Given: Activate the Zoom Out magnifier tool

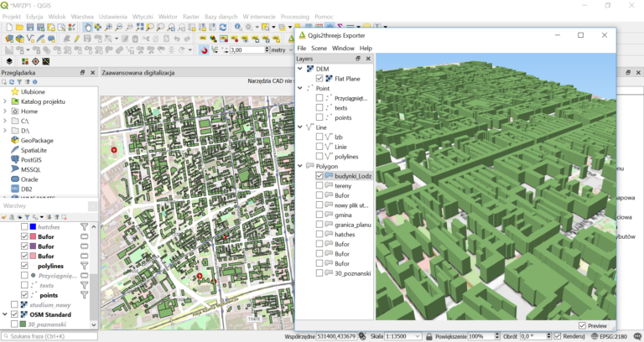Looking at the screenshot, I should 118,27.
